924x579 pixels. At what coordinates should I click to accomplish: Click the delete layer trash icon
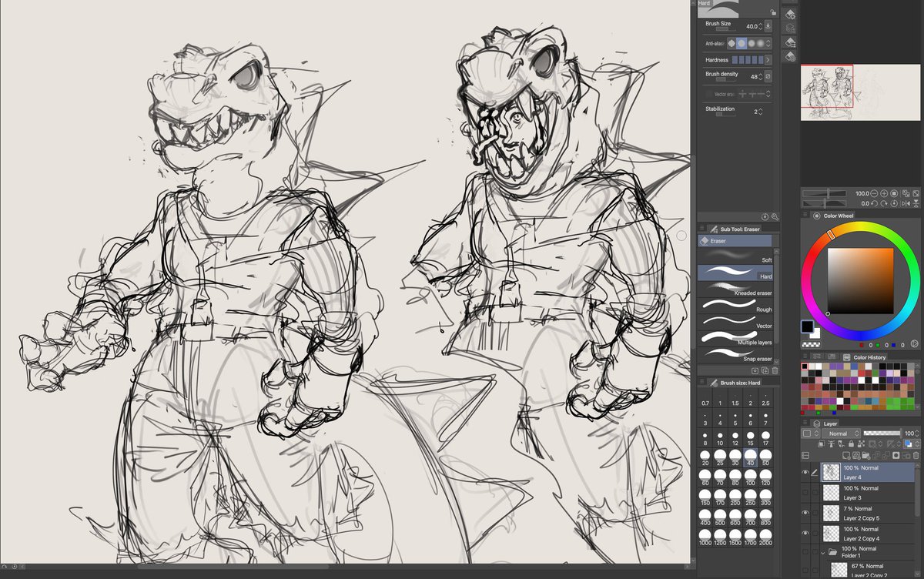(916, 456)
